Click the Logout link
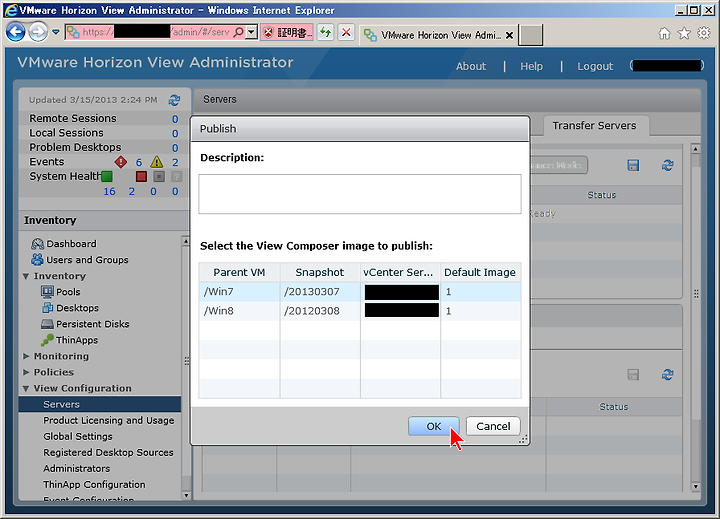 tap(595, 66)
